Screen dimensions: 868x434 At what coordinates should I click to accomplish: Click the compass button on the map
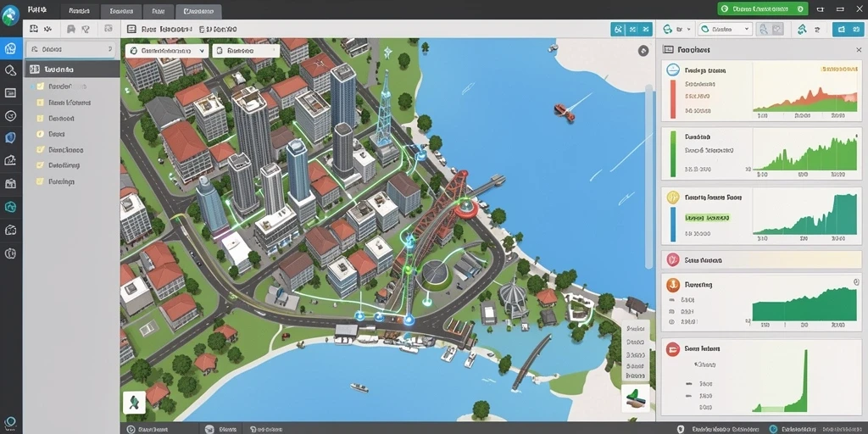click(643, 51)
